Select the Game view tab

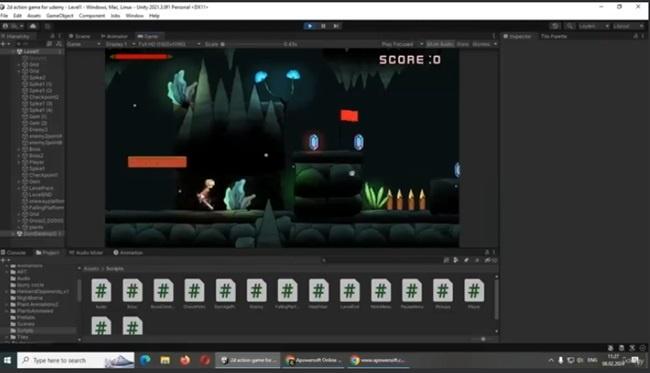click(148, 36)
